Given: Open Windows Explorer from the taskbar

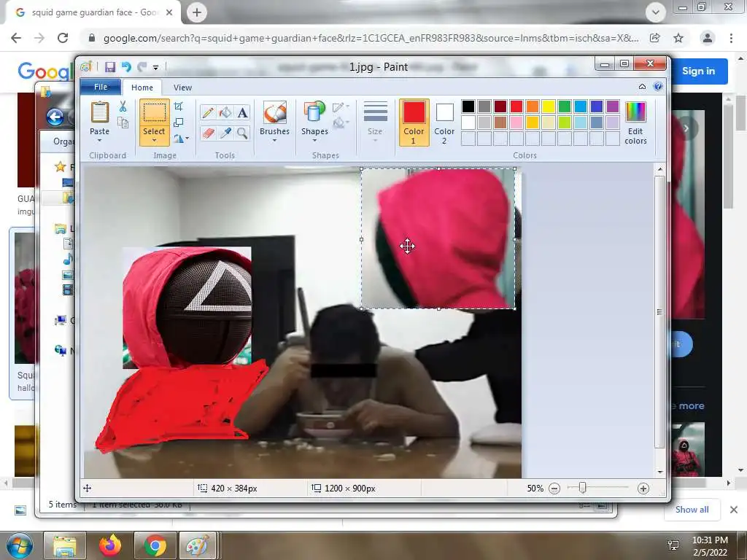Looking at the screenshot, I should [65, 545].
